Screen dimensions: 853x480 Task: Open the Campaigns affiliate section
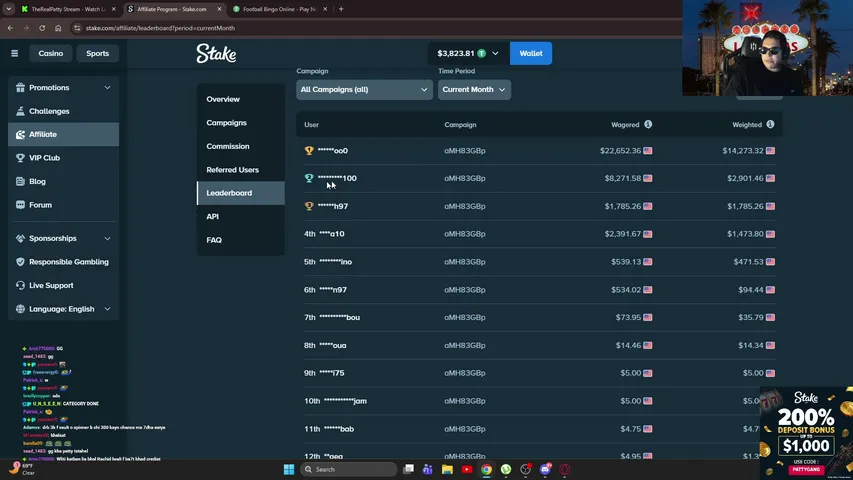click(240, 122)
